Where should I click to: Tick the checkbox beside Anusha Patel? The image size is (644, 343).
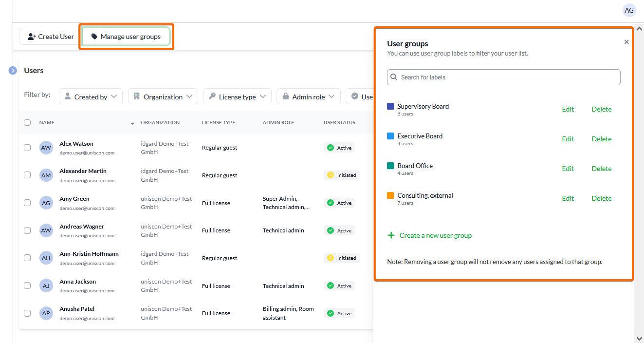27,313
